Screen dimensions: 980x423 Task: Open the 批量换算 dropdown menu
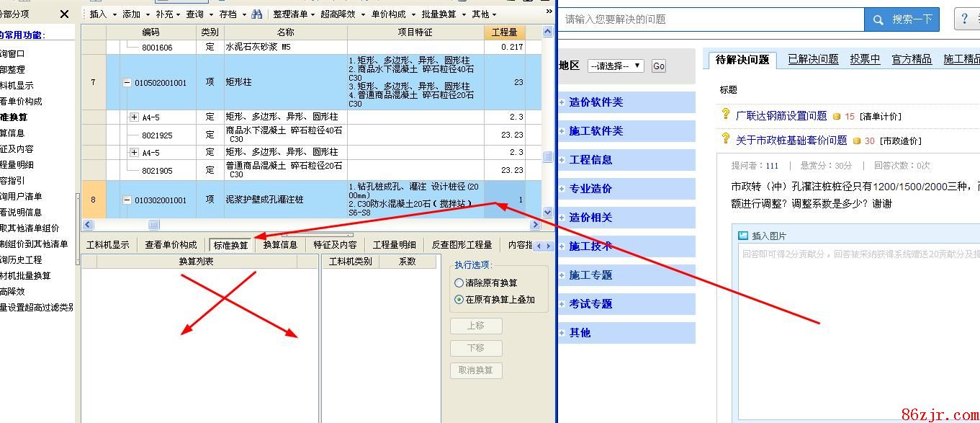click(x=443, y=14)
